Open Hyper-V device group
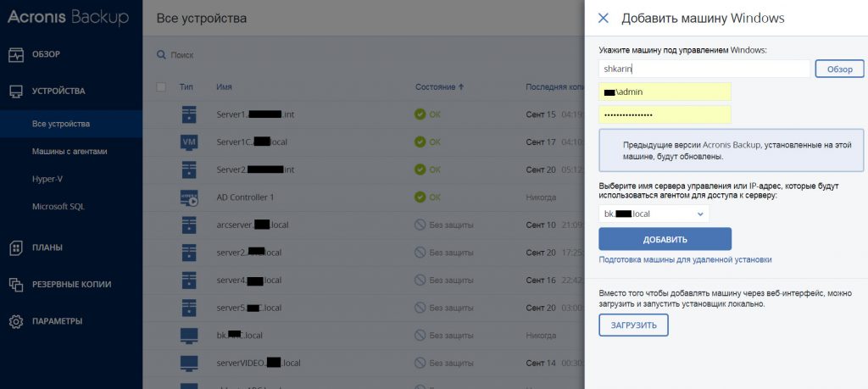This screenshot has width=868, height=389. [47, 179]
